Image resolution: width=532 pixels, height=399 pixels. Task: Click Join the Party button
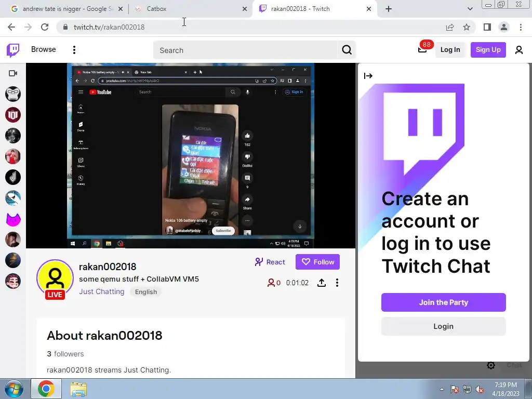click(x=444, y=302)
